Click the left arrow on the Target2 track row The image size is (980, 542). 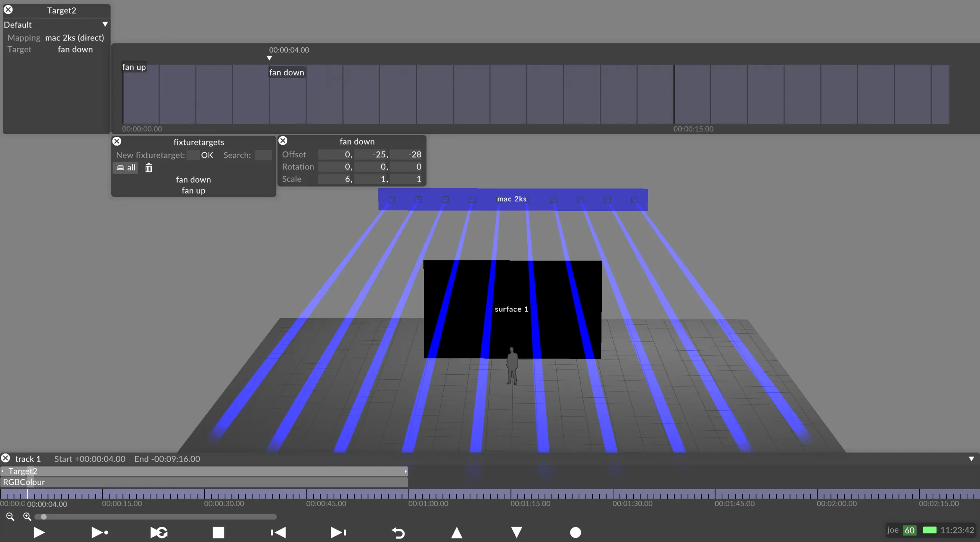[3, 471]
